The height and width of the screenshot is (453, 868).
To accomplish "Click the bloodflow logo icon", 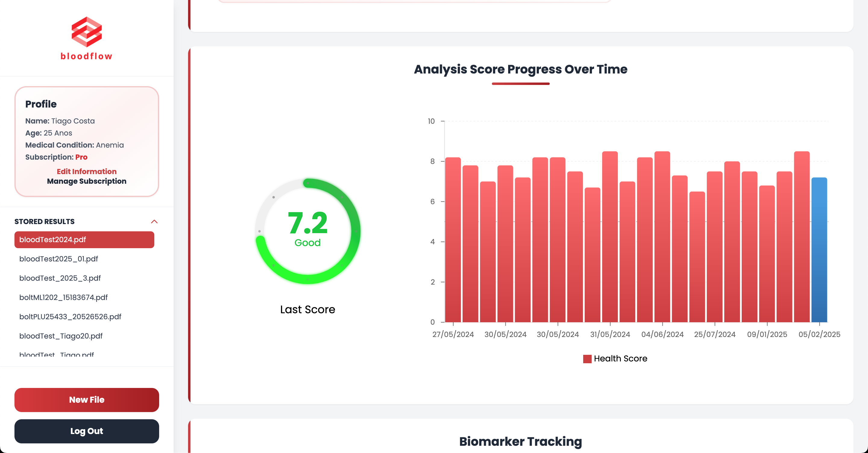I will [x=86, y=32].
